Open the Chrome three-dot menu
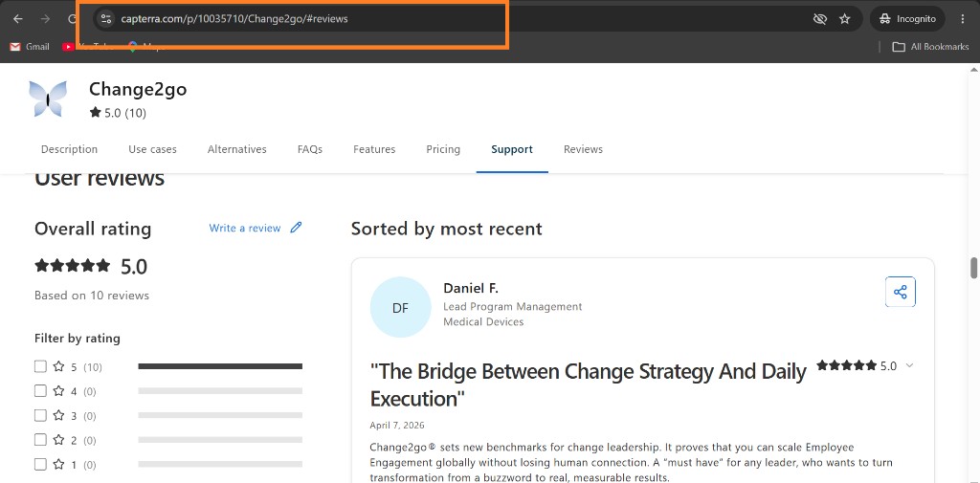 [x=963, y=19]
